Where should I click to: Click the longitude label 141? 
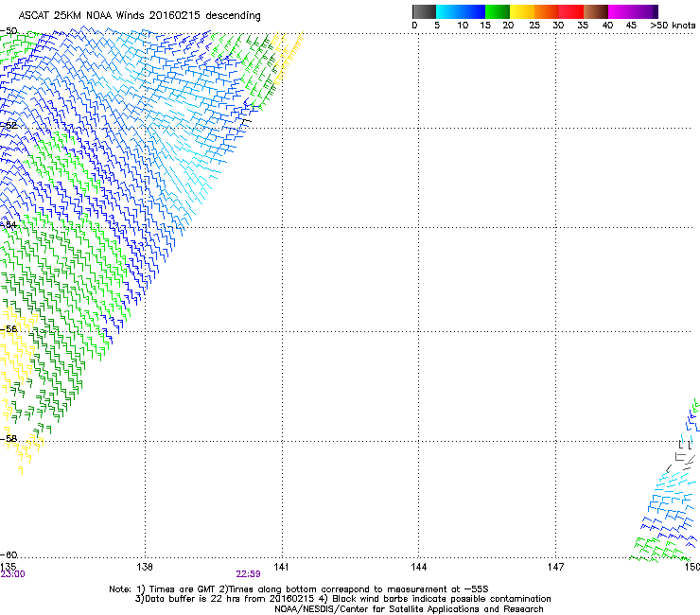coord(281,567)
